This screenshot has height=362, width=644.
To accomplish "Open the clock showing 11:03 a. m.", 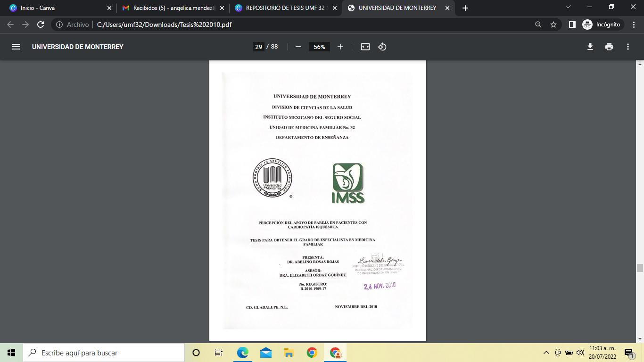I will coord(603,353).
